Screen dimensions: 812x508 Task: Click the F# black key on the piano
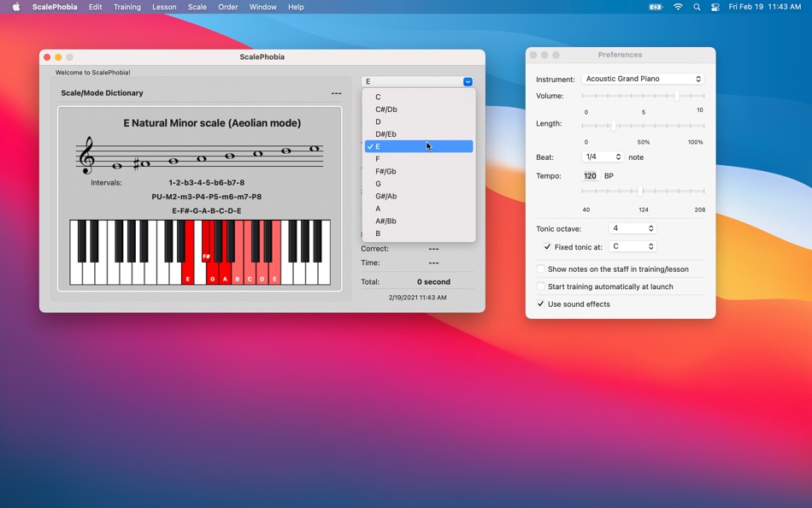(206, 241)
